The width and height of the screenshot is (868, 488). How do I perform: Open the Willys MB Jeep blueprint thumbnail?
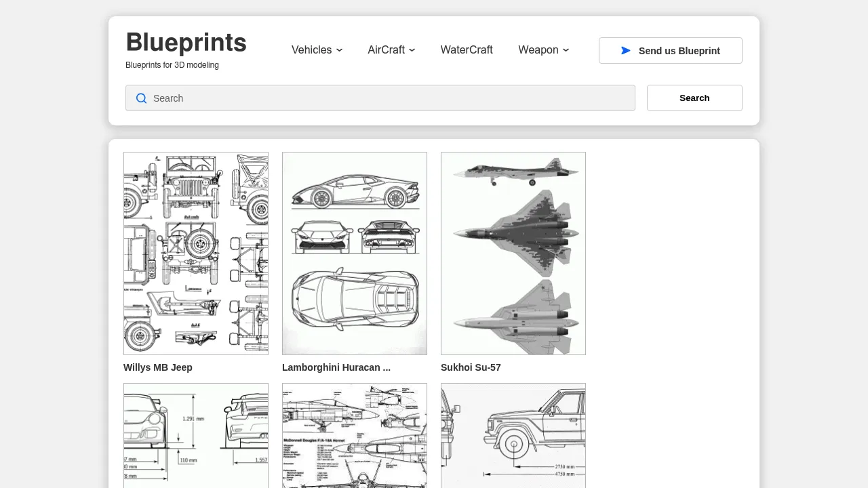tap(195, 253)
